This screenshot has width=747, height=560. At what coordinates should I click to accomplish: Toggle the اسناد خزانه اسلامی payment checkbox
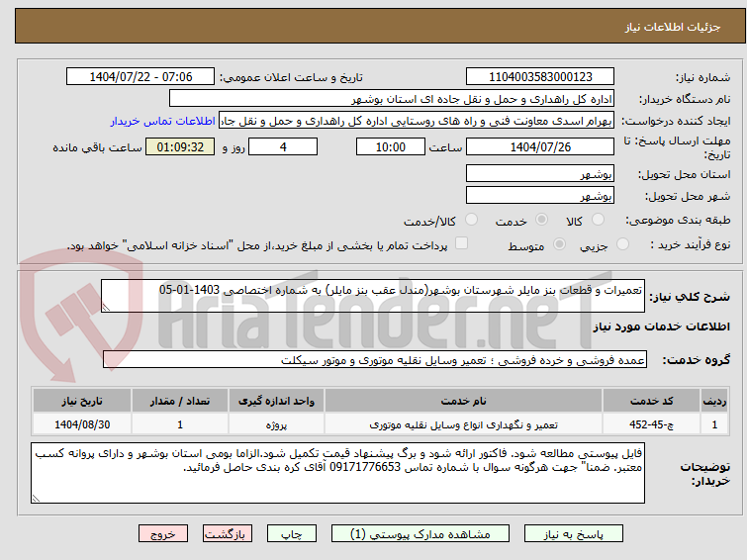click(461, 243)
